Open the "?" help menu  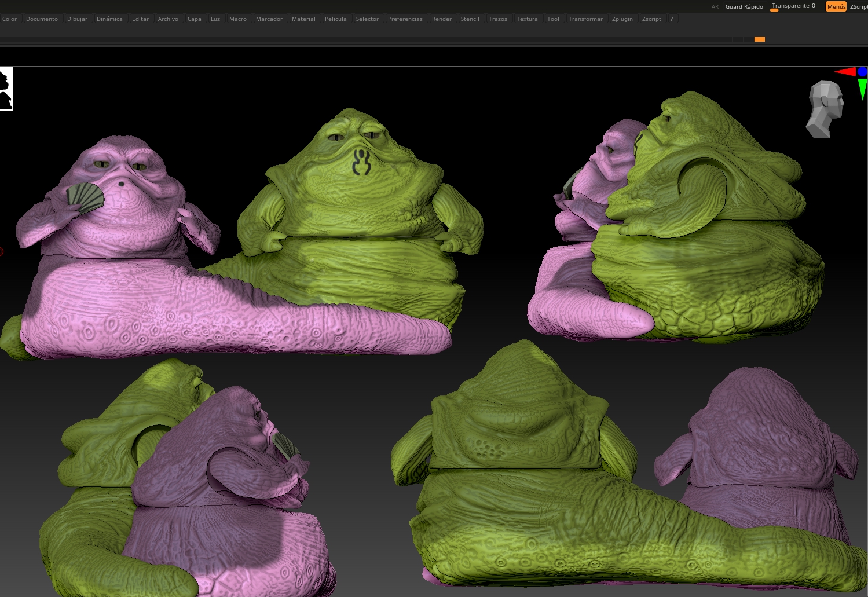click(671, 19)
